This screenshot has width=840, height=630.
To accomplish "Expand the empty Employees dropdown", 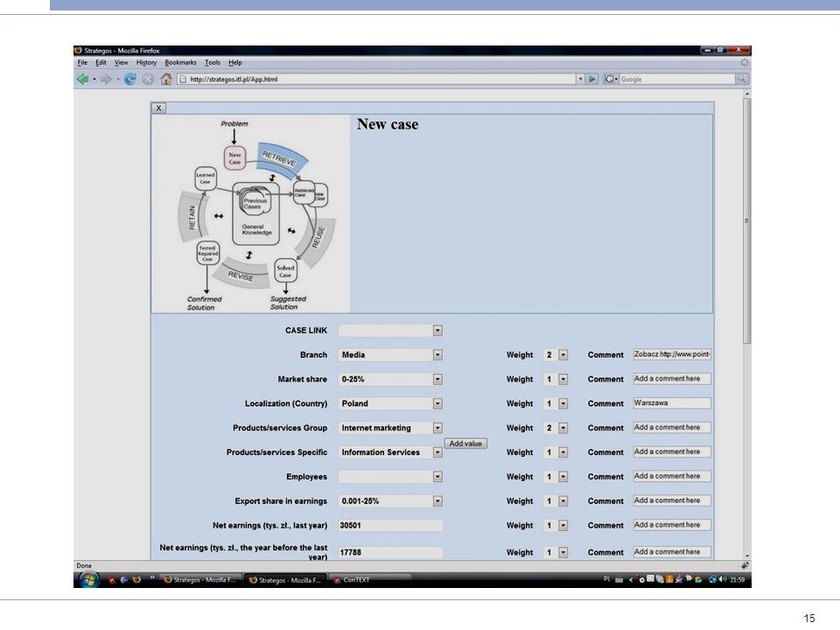I will click(x=437, y=477).
